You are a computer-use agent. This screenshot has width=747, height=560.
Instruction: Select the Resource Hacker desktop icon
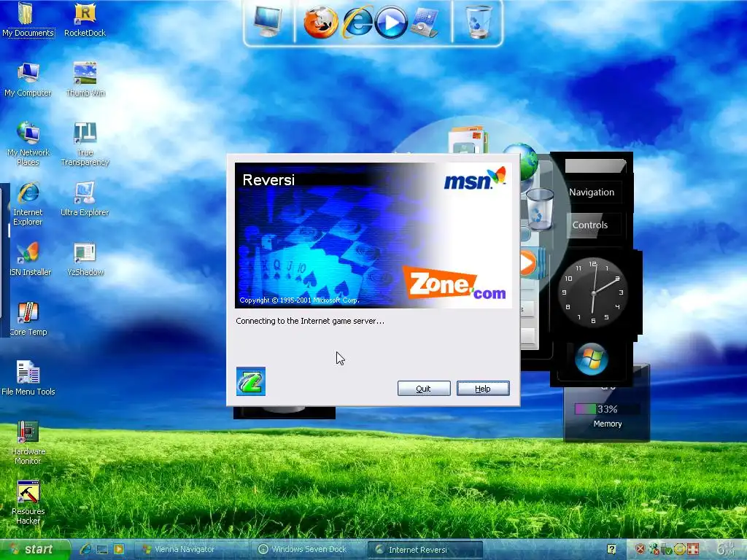point(28,502)
